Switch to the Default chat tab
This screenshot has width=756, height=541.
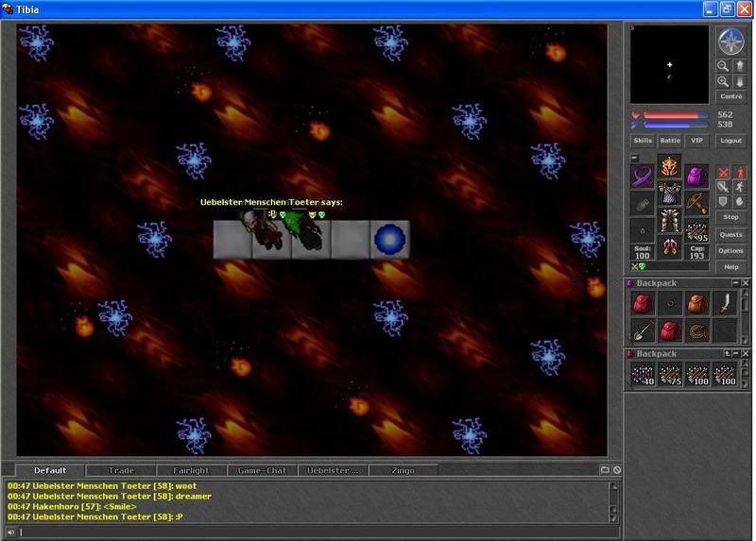(50, 470)
